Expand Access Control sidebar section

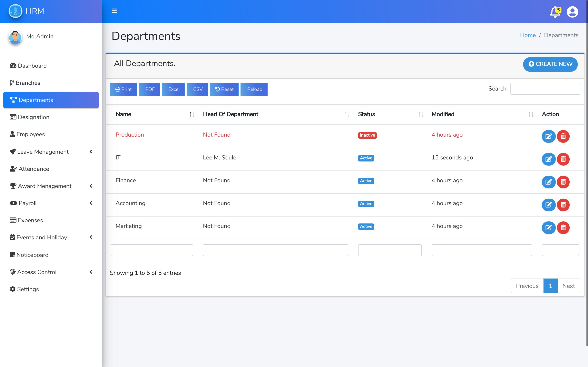click(91, 272)
